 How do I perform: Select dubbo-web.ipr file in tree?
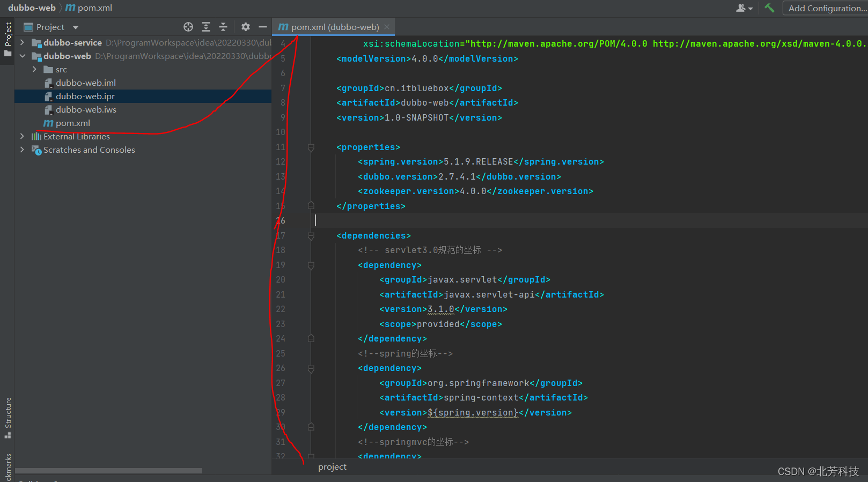coord(85,96)
